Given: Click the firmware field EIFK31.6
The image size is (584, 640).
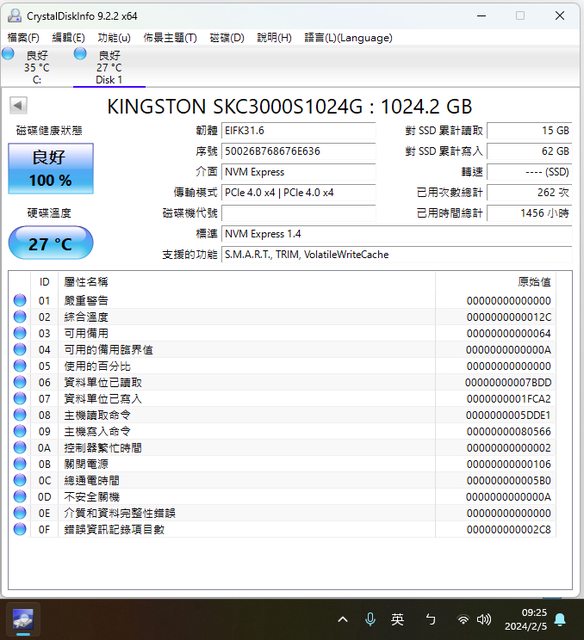Looking at the screenshot, I should pyautogui.click(x=298, y=131).
